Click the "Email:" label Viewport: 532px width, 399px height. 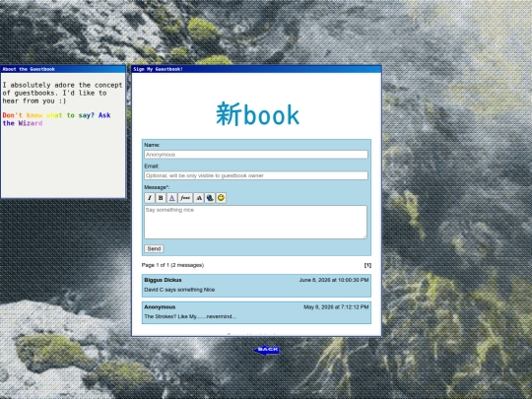coord(152,166)
